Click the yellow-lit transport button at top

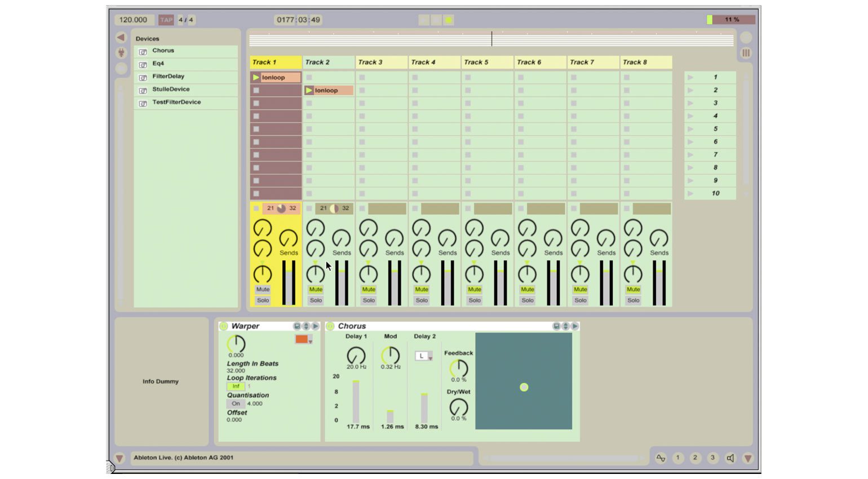coord(449,20)
